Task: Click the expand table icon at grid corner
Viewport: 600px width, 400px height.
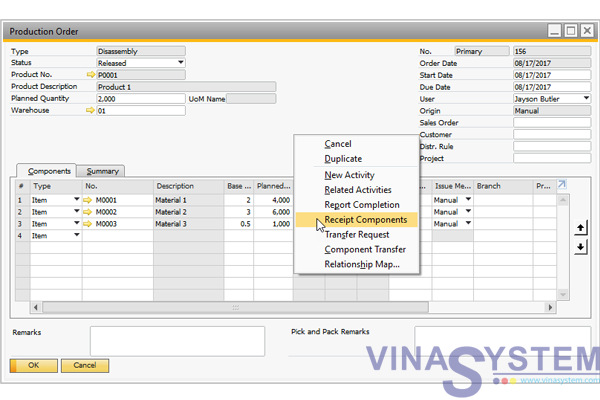Action: coord(561,185)
